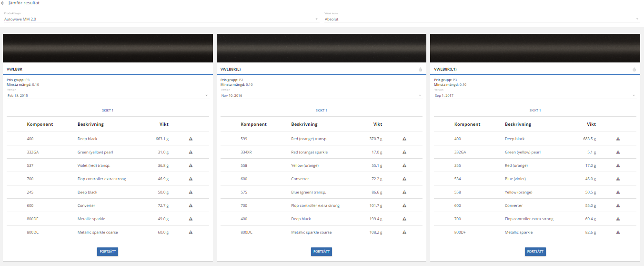The height and width of the screenshot is (266, 644).
Task: Click component code 534
Action: pos(458,179)
